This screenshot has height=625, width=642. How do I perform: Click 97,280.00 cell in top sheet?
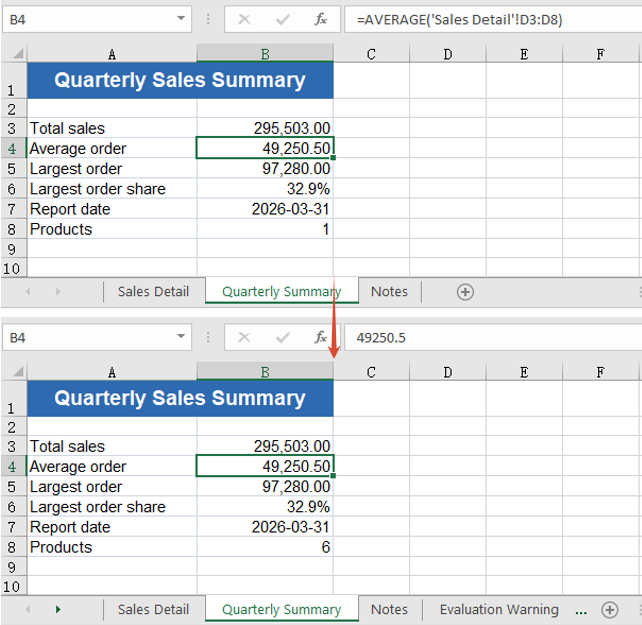tap(265, 168)
